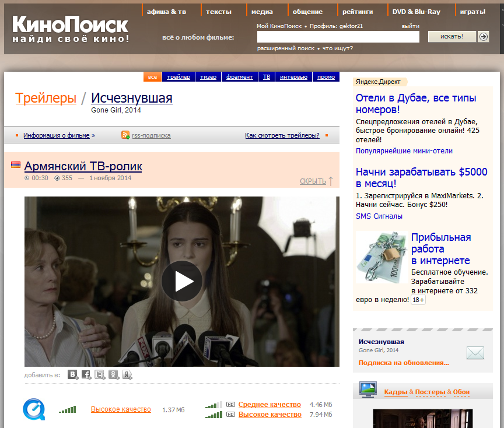Click the film search input field
The height and width of the screenshot is (428, 504).
338,37
